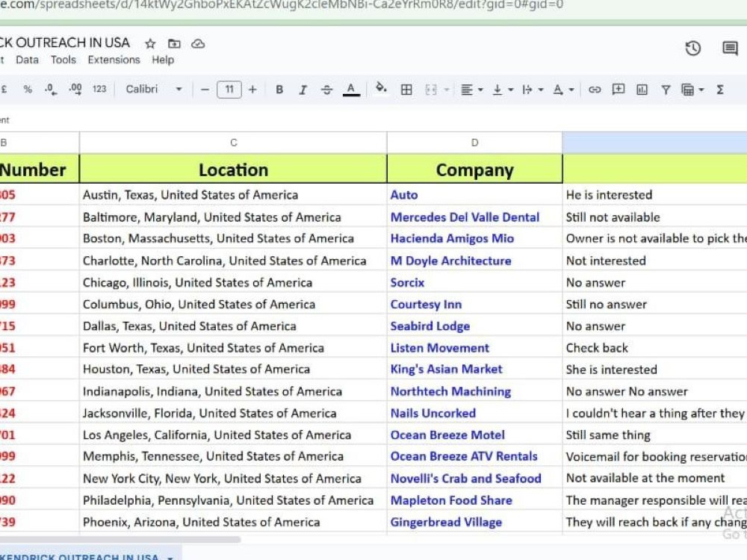Select the Memphis, Tennessee location cell
The width and height of the screenshot is (747, 560).
click(233, 456)
